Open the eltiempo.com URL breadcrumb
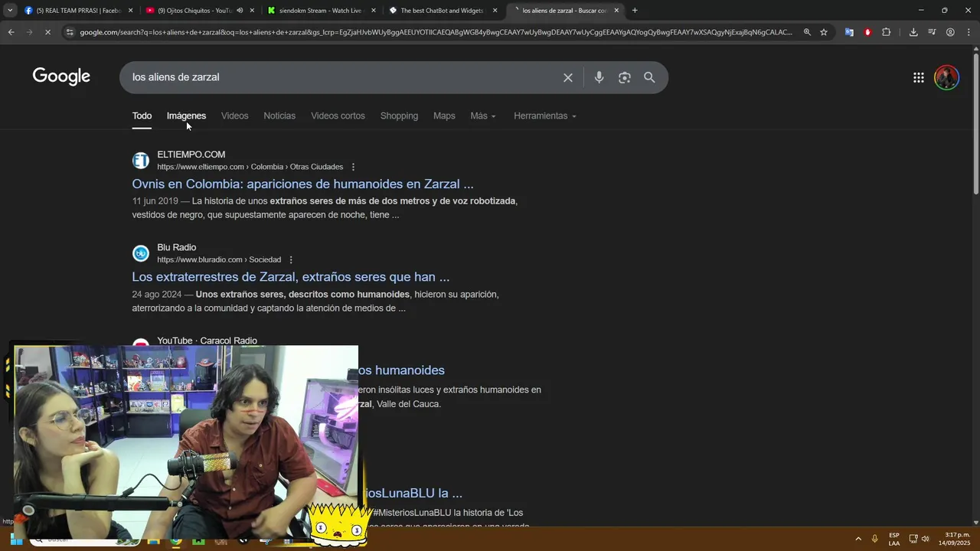The width and height of the screenshot is (980, 551). 250,167
